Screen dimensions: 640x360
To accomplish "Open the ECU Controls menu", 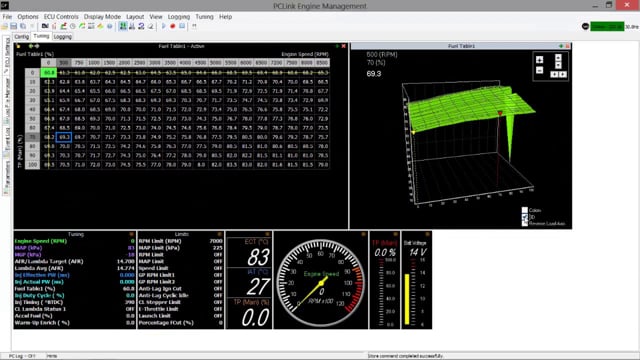I will (61, 17).
